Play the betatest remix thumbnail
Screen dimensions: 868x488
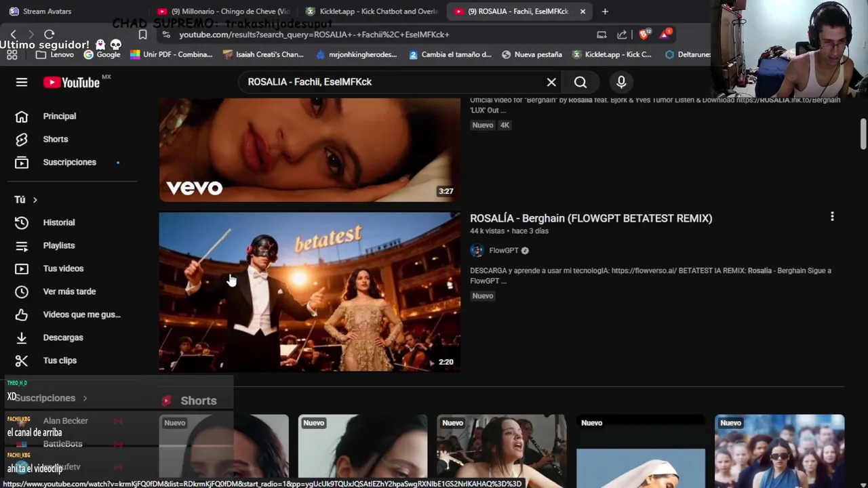tap(310, 291)
